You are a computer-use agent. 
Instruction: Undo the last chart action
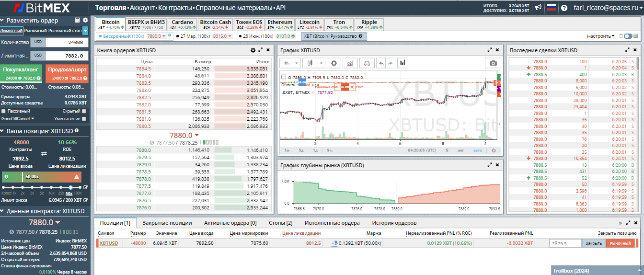click(x=380, y=63)
